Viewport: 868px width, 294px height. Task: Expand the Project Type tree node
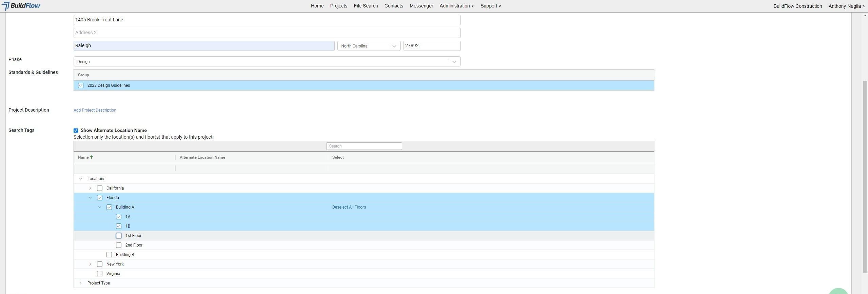click(x=81, y=283)
